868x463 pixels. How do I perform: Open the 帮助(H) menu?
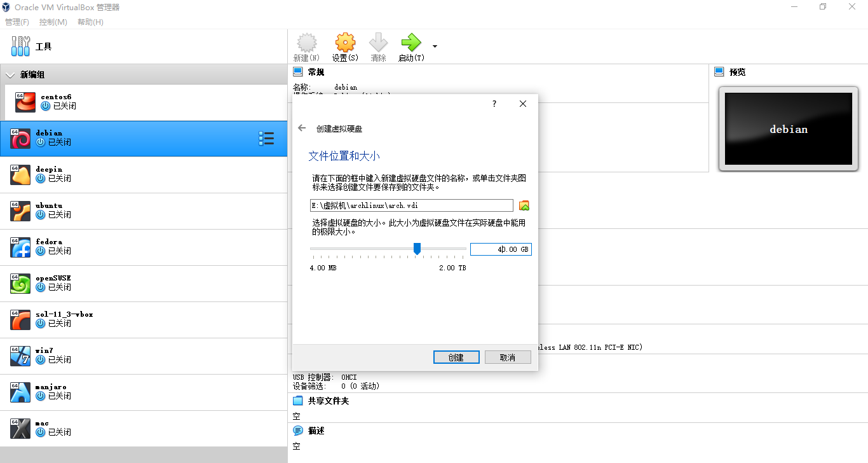coord(90,22)
